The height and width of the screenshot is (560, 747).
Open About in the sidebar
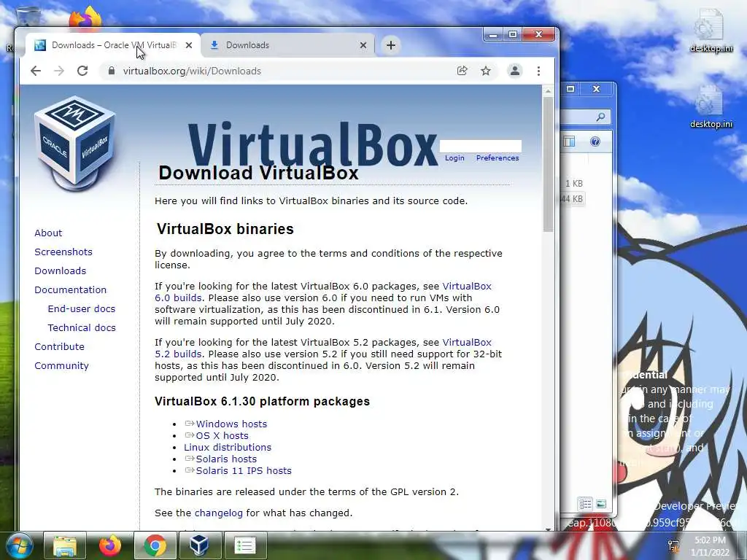(48, 233)
